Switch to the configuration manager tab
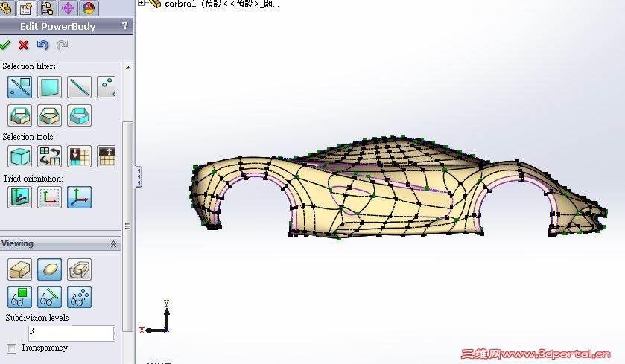Screen dimensions: 625x364 (47, 8)
